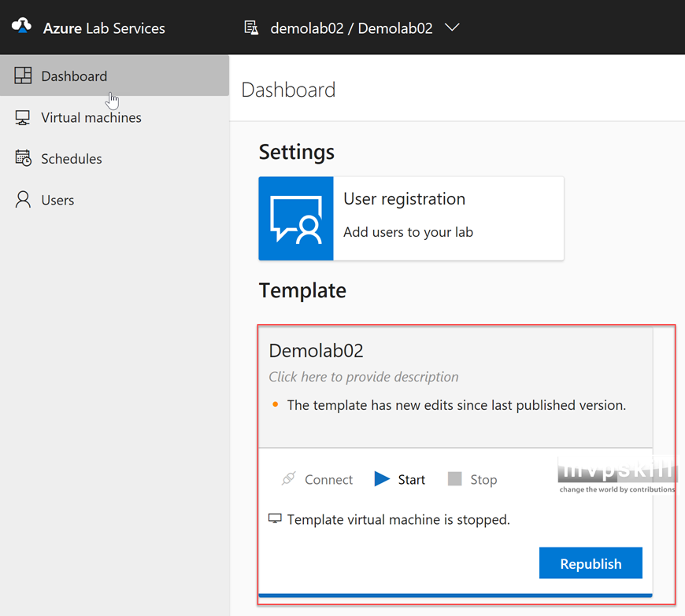
Task: Click the Connect label
Action: coord(328,480)
